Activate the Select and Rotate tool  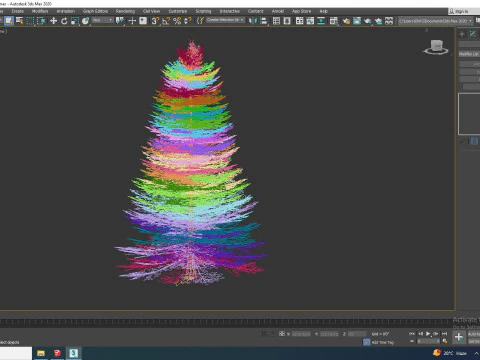[x=64, y=21]
